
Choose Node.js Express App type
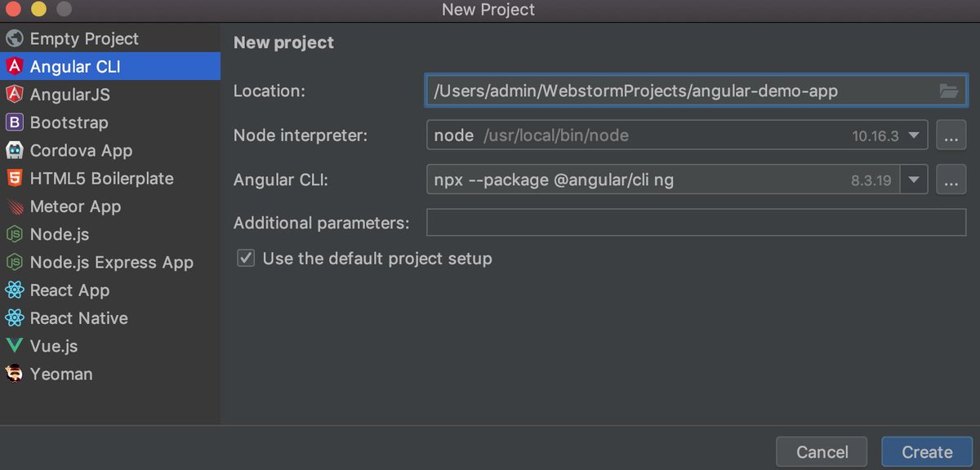point(110,262)
